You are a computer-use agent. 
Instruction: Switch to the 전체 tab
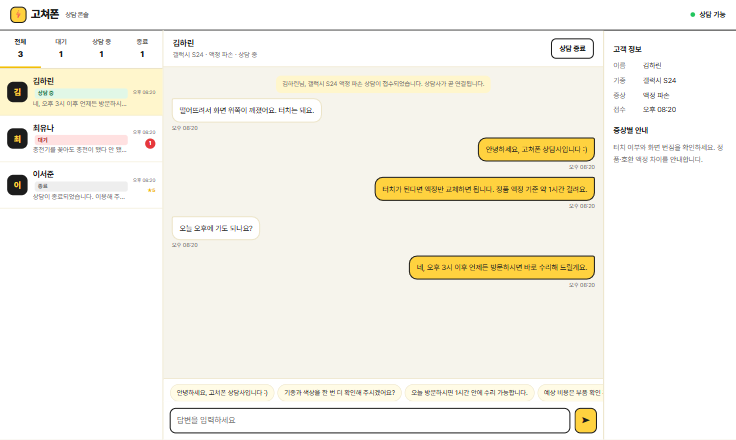pos(20,48)
